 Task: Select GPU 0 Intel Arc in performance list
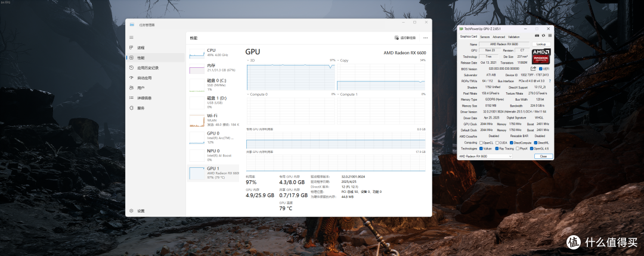213,138
